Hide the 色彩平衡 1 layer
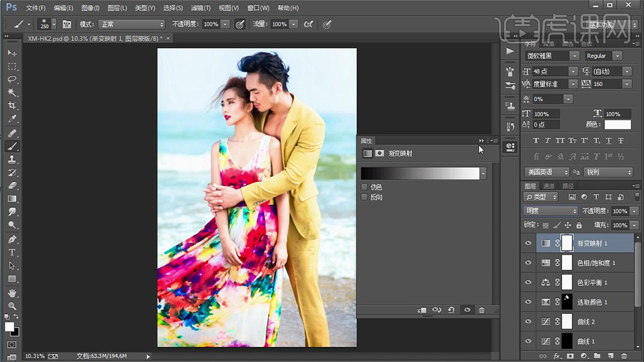The width and height of the screenshot is (644, 362). point(528,283)
